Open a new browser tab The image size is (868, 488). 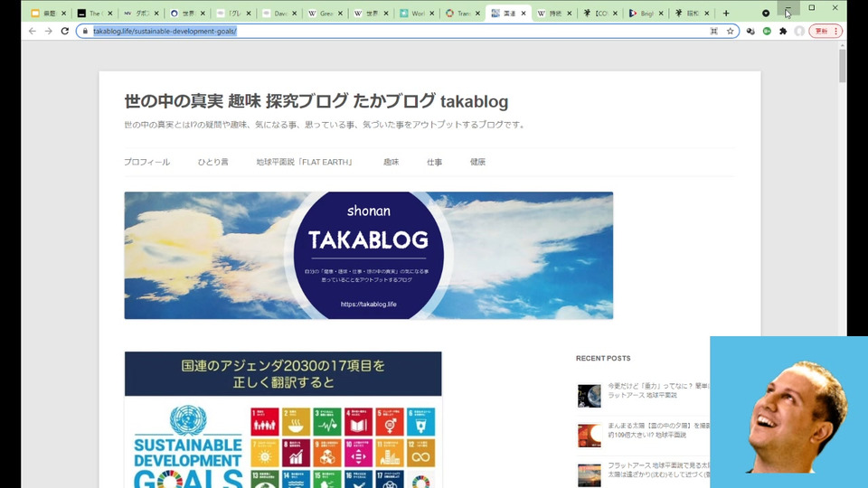[x=726, y=13]
